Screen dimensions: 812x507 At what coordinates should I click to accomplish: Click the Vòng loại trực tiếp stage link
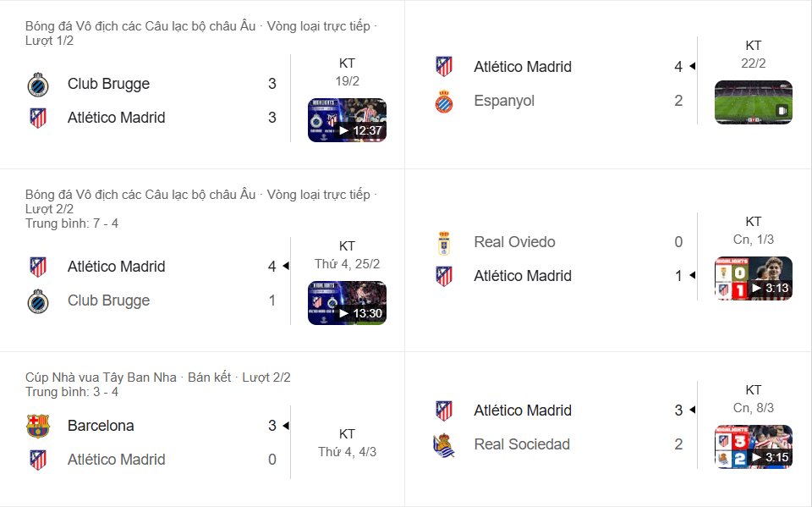click(x=317, y=26)
